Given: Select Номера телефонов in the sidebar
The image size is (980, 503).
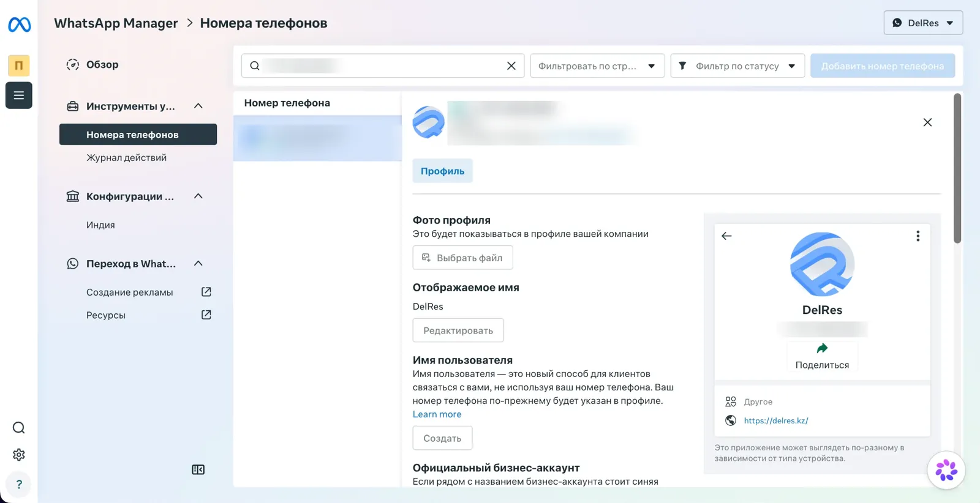Looking at the screenshot, I should click(x=138, y=135).
